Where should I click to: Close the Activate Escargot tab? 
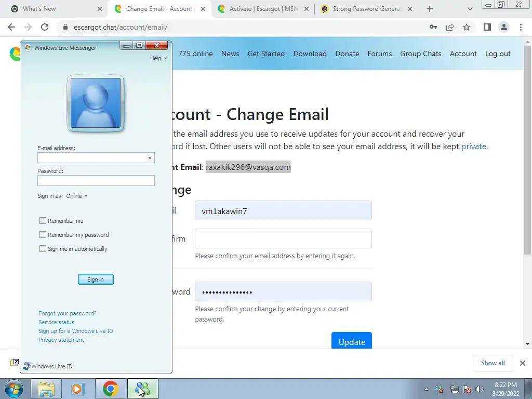(307, 9)
